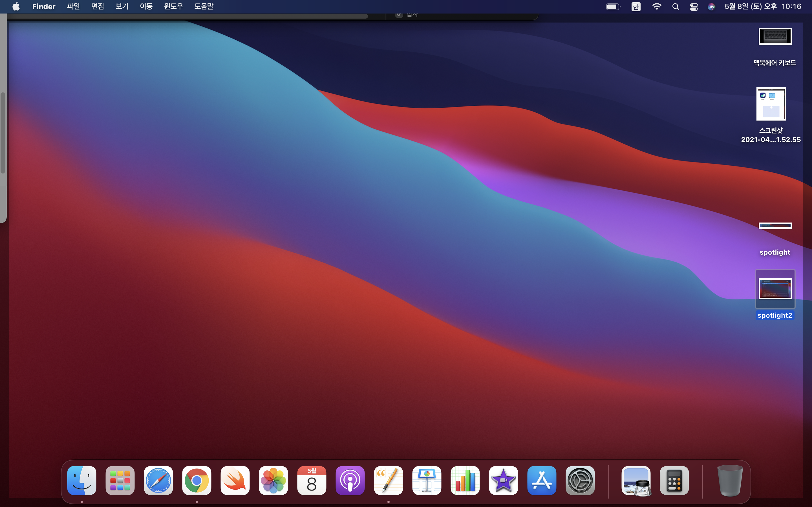The image size is (812, 507).
Task: Open the 파일 menu
Action: 73,6
